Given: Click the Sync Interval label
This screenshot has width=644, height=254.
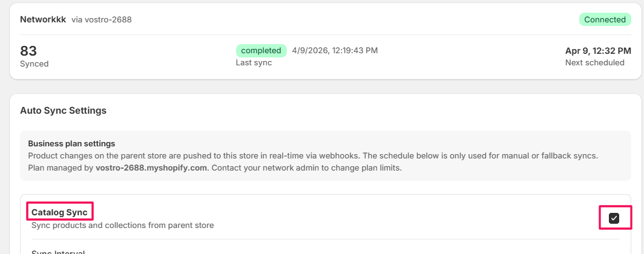Looking at the screenshot, I should (x=58, y=252).
